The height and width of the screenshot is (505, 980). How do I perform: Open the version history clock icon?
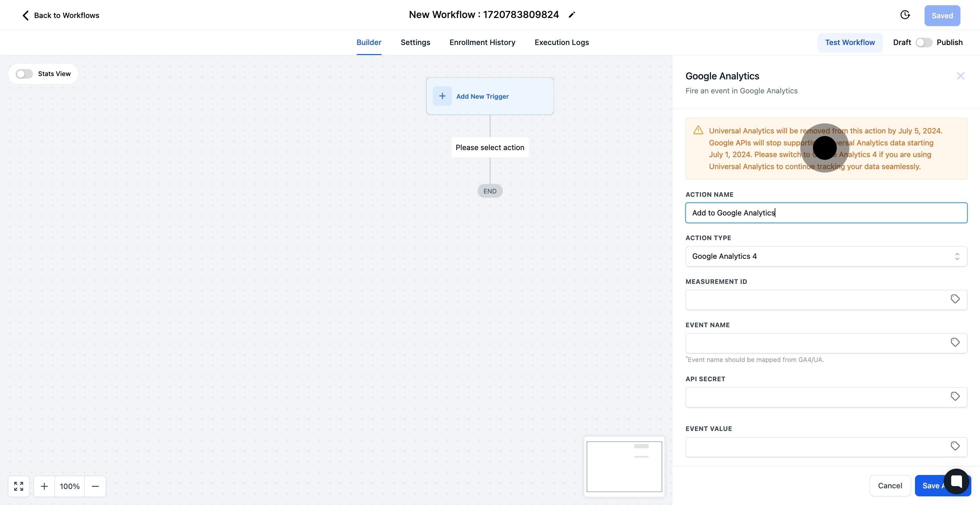point(905,15)
